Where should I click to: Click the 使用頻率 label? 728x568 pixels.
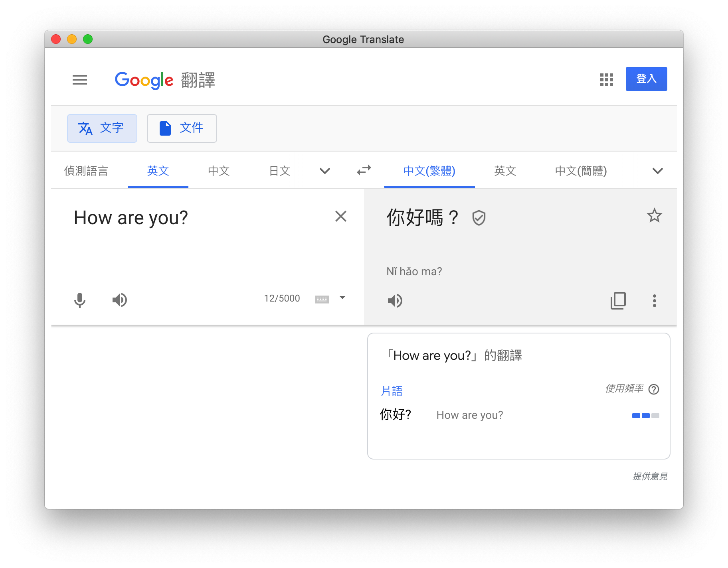pos(624,389)
